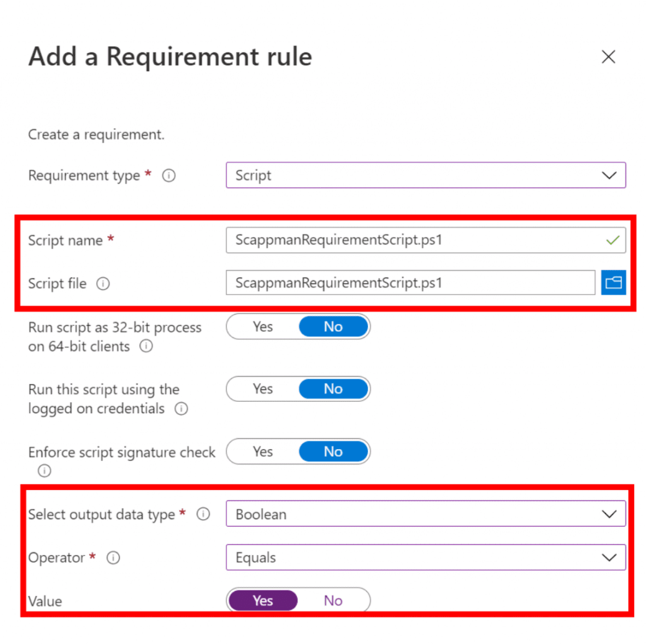Set the Value toggle to No
Viewport: 646px width, 644px height.
[x=333, y=600]
